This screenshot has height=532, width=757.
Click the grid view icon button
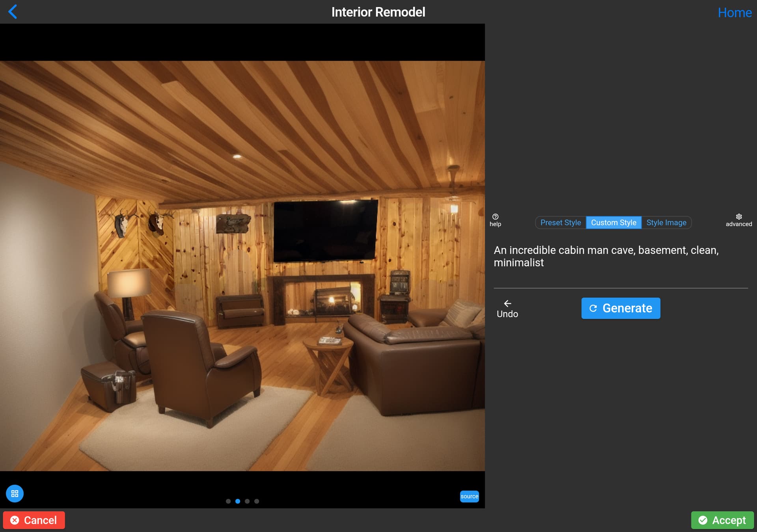coord(15,493)
